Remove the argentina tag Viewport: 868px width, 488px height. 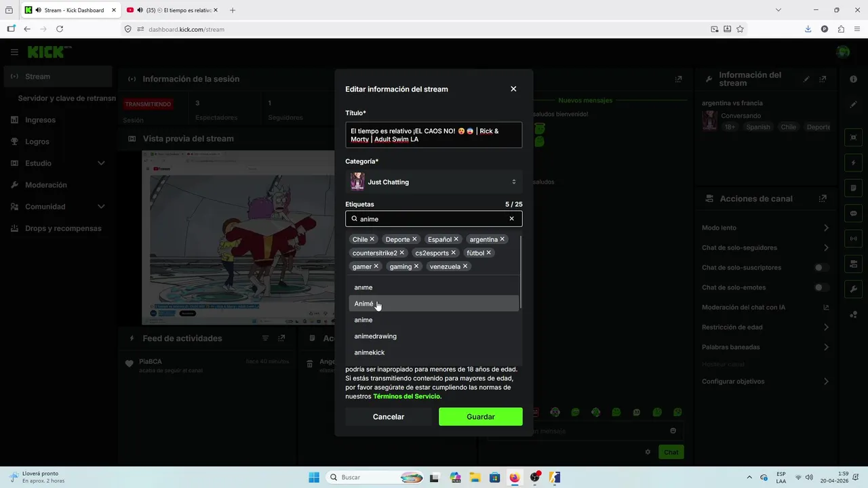[x=502, y=239]
